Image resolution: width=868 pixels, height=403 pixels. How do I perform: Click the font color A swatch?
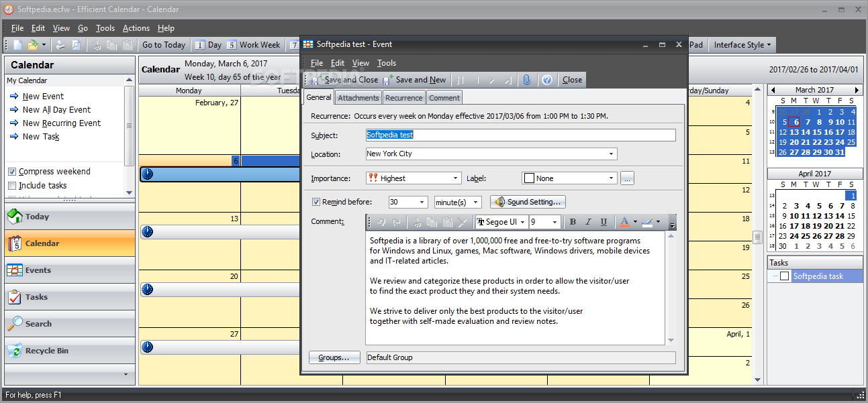[x=624, y=222]
